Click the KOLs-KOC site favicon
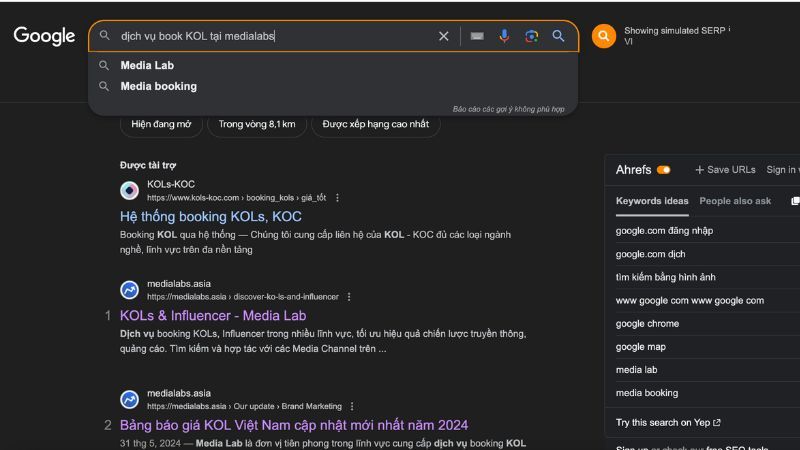The width and height of the screenshot is (800, 450). (x=129, y=190)
